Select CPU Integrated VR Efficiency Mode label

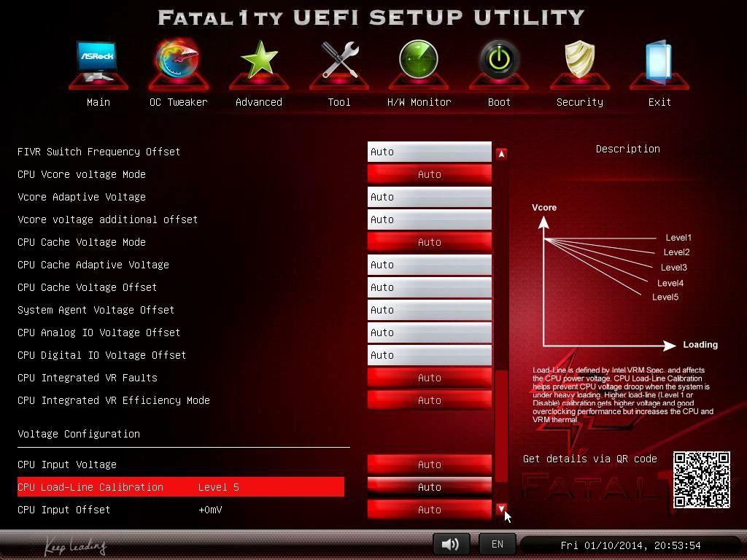pos(113,400)
